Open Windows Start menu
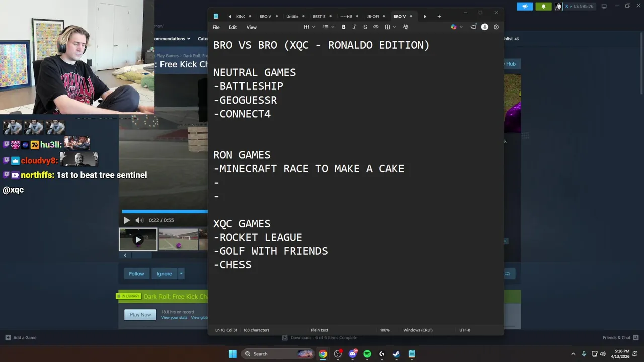The height and width of the screenshot is (362, 644). [233, 354]
